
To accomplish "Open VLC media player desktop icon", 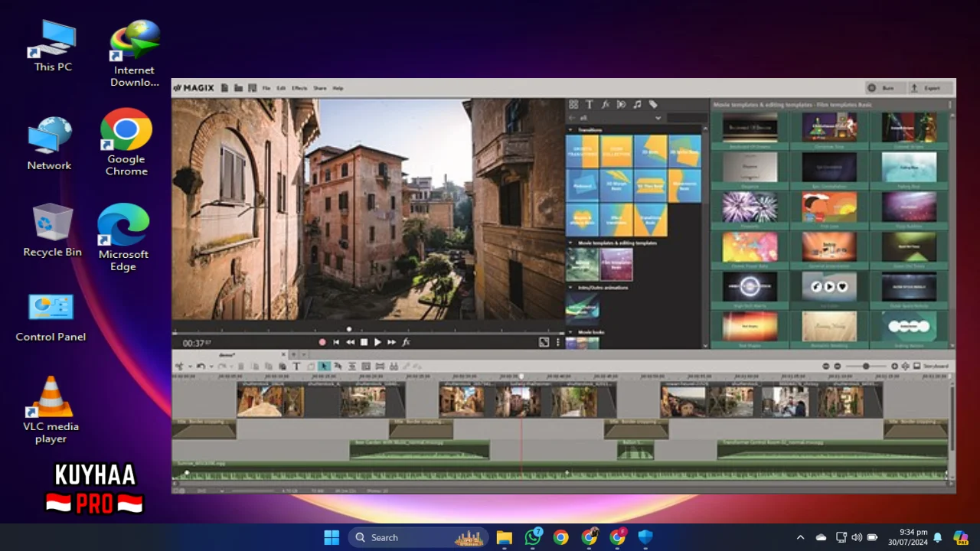I will point(51,410).
